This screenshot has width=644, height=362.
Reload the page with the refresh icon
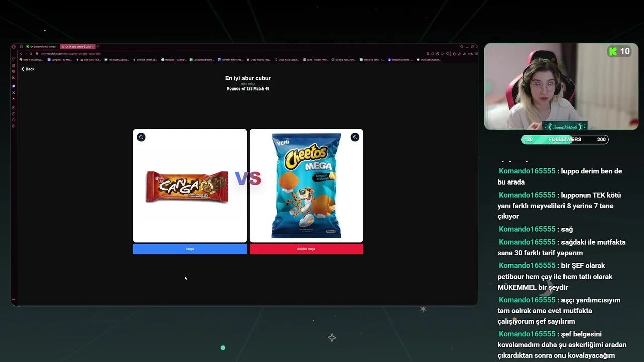[31, 54]
